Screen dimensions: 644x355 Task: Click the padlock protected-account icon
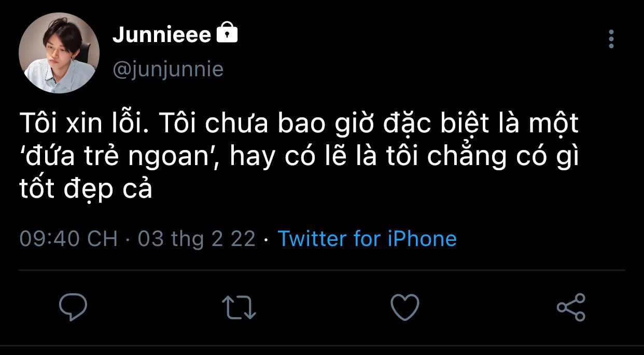(227, 34)
